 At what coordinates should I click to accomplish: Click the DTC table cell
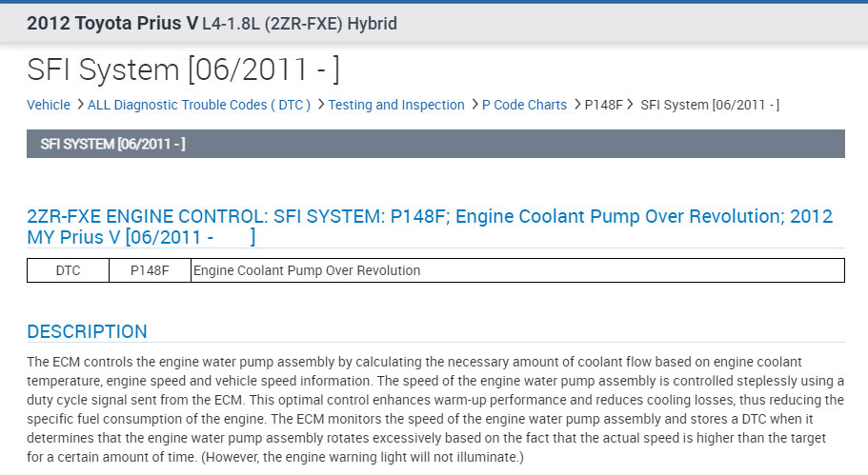click(68, 270)
